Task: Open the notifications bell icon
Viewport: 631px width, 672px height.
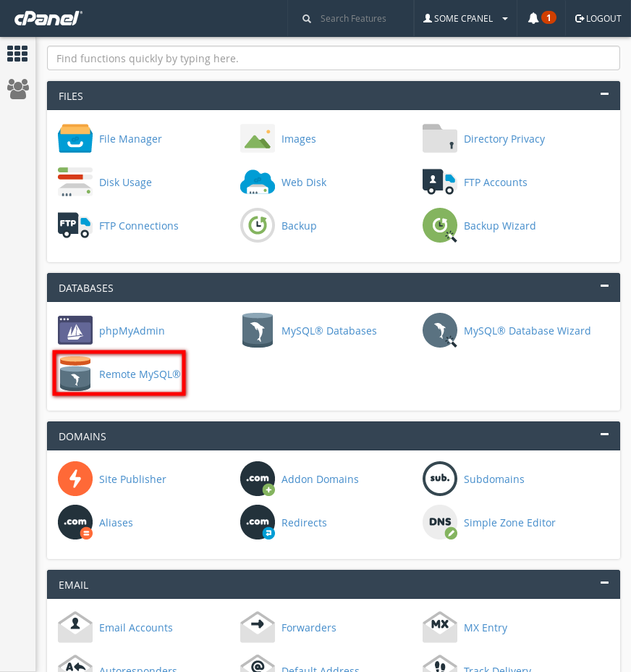Action: 533,18
